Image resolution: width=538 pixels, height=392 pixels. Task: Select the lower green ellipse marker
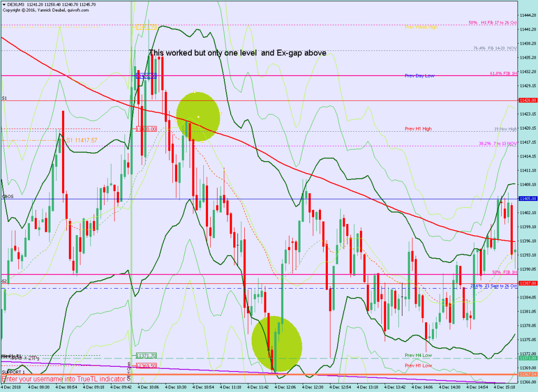[276, 342]
